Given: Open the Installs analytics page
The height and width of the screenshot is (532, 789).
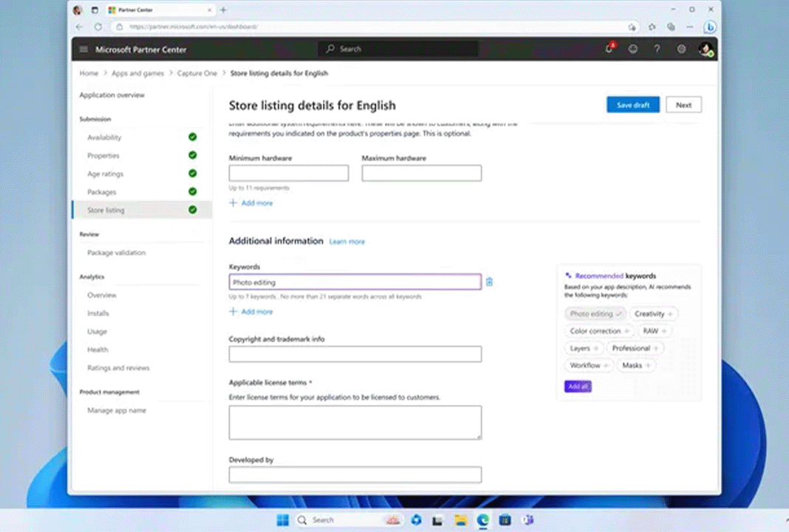Looking at the screenshot, I should pyautogui.click(x=98, y=313).
